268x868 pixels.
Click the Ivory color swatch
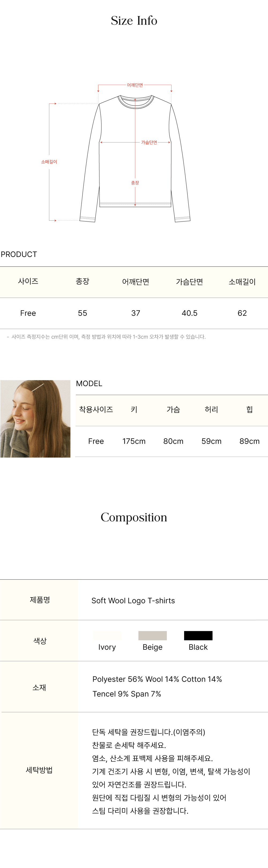pos(107,636)
